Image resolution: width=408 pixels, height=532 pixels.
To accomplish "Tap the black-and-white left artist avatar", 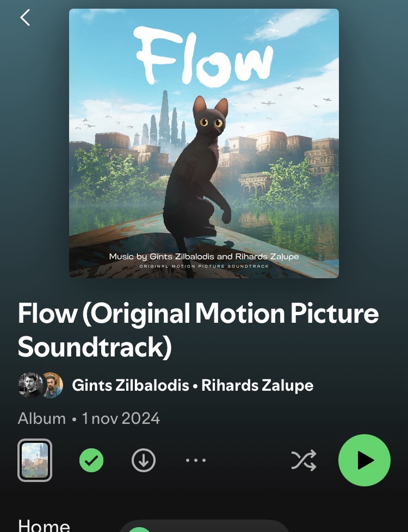I will pos(30,385).
